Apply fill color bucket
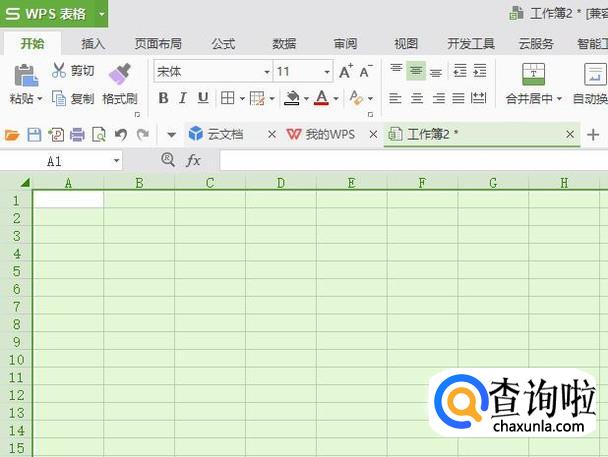Screen dimensions: 608x457 [292, 98]
